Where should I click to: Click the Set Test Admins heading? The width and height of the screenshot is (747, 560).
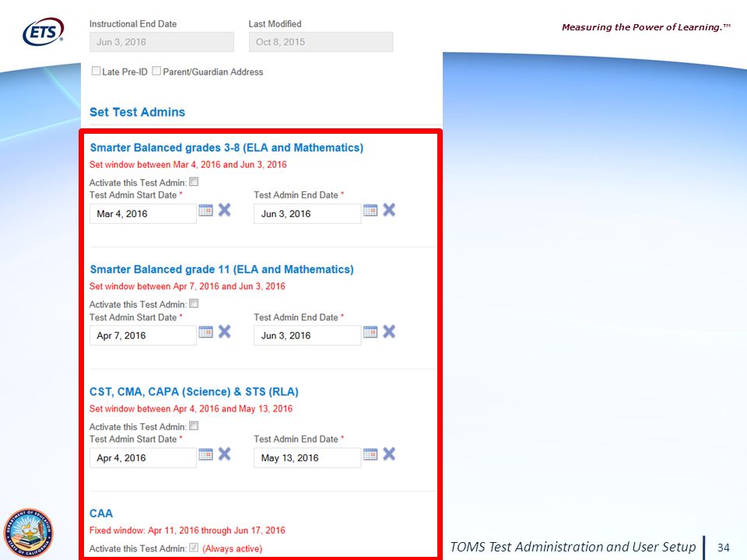coord(137,112)
